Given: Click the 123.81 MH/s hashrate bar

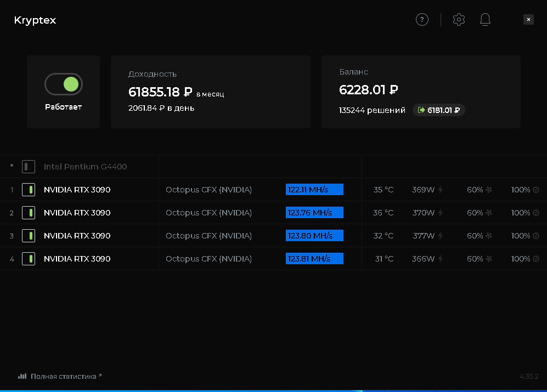Looking at the screenshot, I should [x=314, y=258].
